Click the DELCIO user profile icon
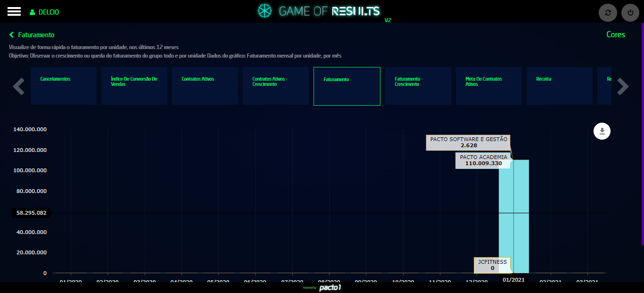 coord(33,12)
